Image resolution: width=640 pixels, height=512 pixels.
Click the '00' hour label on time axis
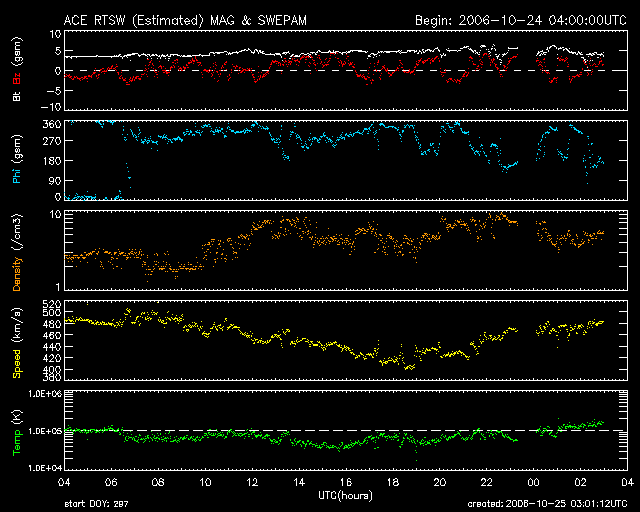pyautogui.click(x=533, y=483)
